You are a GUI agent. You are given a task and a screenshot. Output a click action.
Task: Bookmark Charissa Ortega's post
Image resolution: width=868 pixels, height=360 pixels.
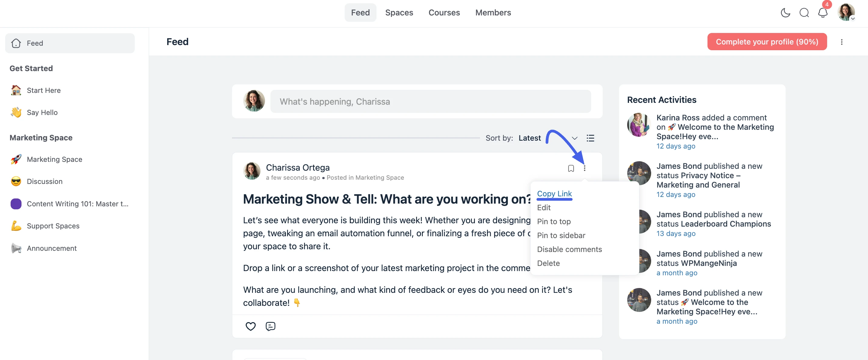tap(571, 168)
